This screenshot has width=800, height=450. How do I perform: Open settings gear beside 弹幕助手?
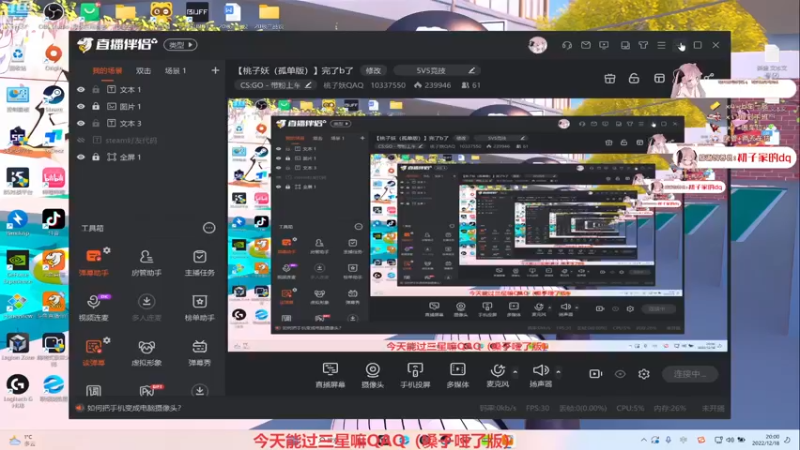107,250
